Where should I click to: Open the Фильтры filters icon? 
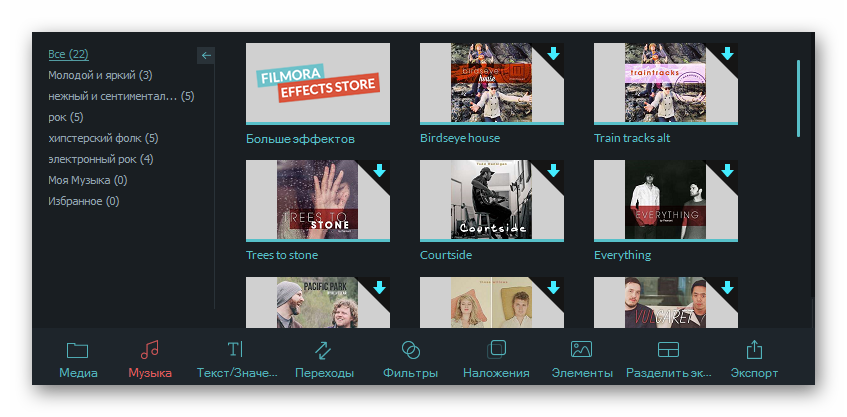tap(410, 350)
